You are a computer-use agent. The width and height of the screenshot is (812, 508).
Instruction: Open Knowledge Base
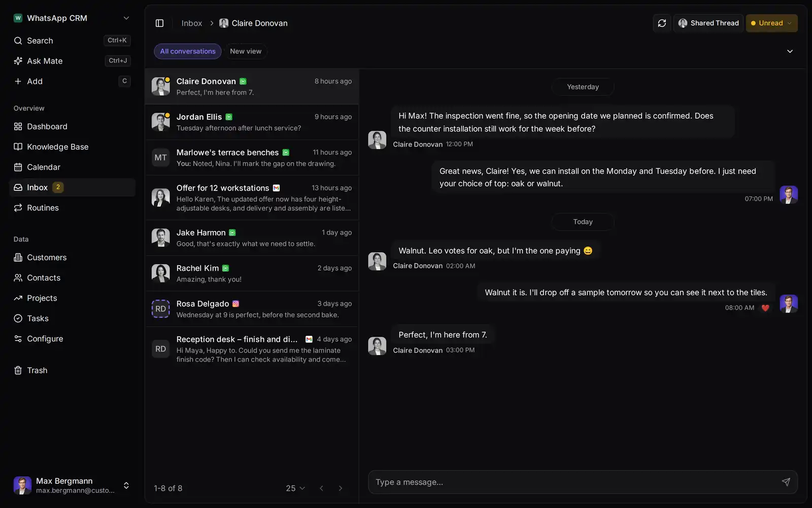click(72, 147)
